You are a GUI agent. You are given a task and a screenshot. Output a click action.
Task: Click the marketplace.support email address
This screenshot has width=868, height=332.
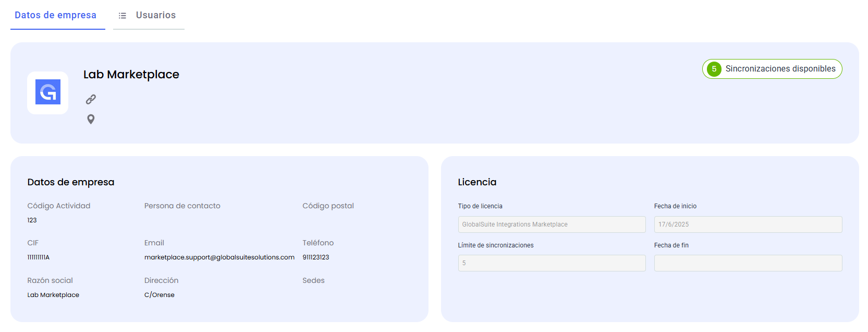pyautogui.click(x=219, y=257)
